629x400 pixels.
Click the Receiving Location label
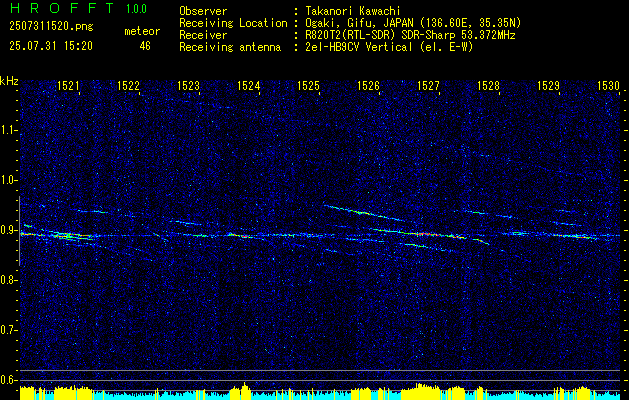pyautogui.click(x=233, y=23)
